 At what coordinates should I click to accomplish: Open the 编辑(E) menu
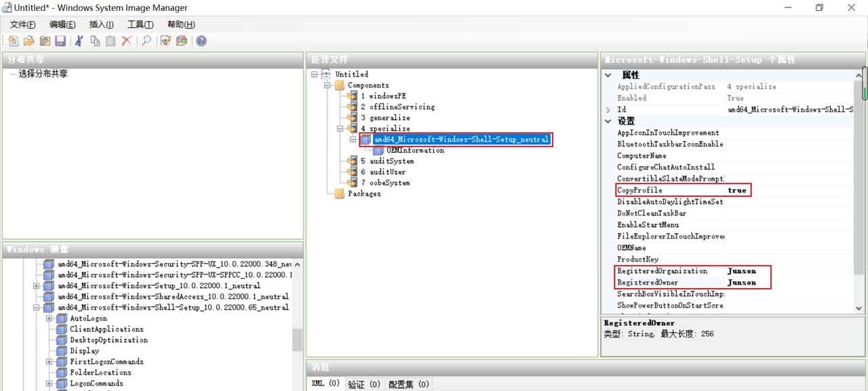coord(62,24)
